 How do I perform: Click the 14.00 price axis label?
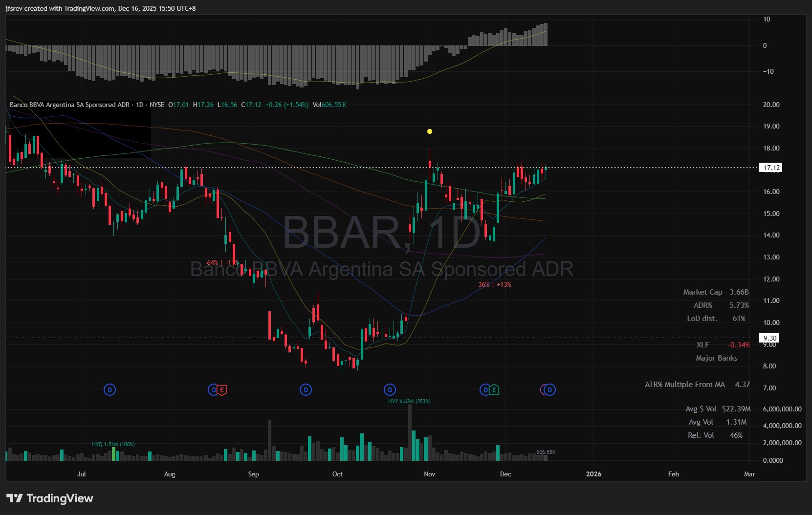point(771,235)
